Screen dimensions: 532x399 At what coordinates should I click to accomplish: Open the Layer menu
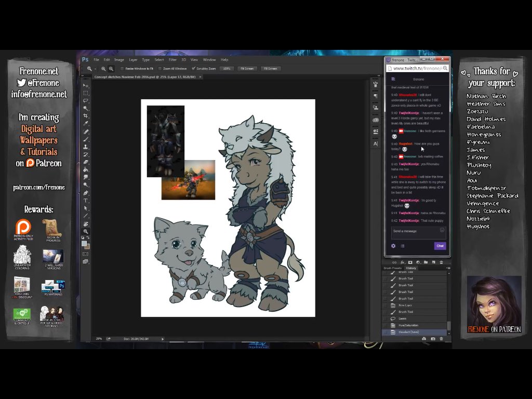click(133, 60)
